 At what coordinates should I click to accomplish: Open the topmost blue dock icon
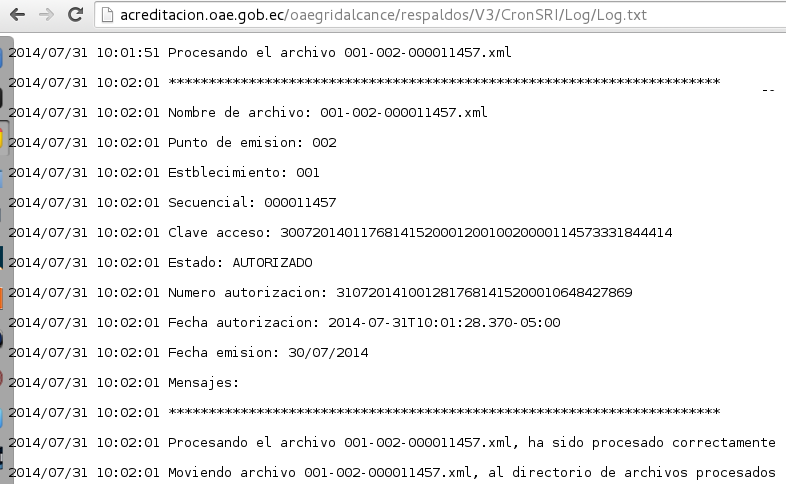(x=2, y=58)
